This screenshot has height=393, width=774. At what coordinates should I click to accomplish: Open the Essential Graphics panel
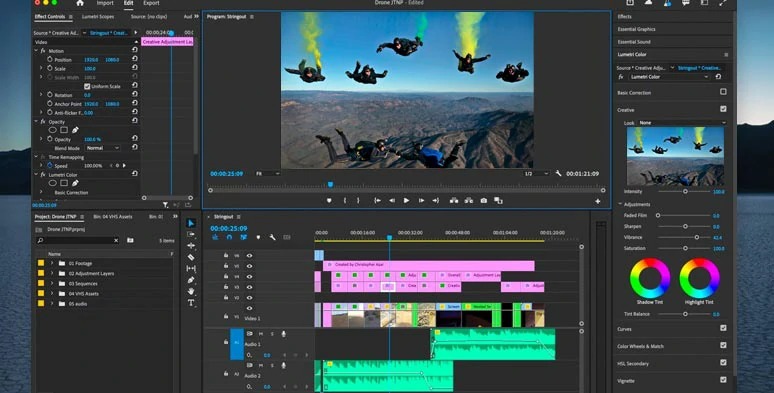636,29
